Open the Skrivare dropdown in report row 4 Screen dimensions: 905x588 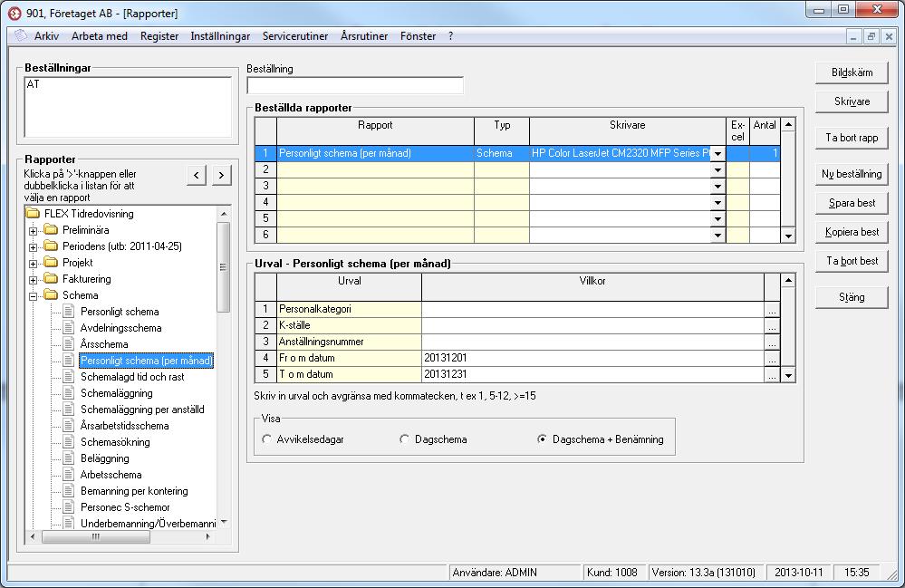click(x=718, y=203)
